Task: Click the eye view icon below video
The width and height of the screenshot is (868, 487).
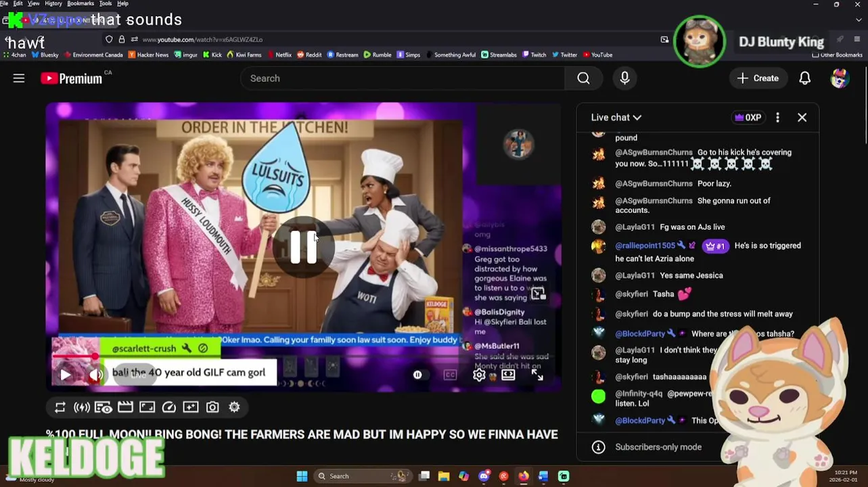Action: point(104,407)
